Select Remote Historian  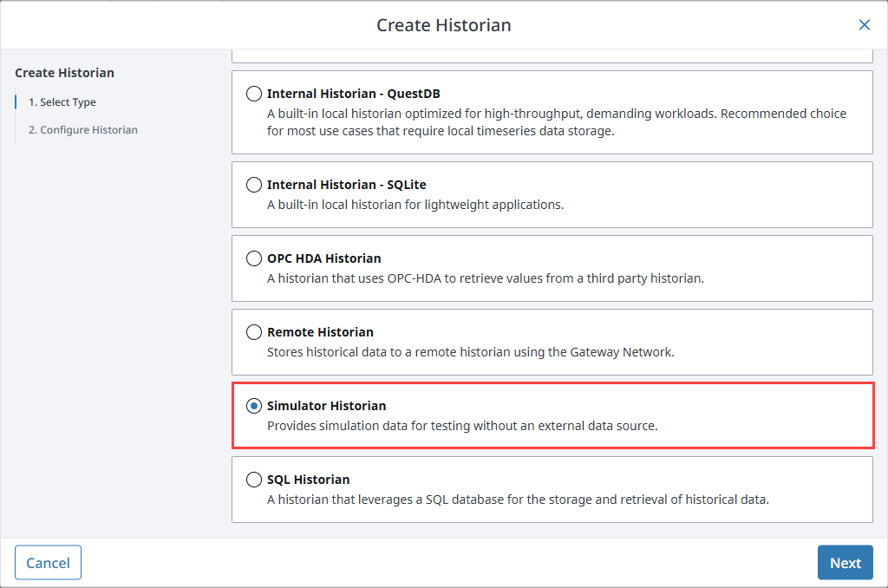tap(253, 331)
